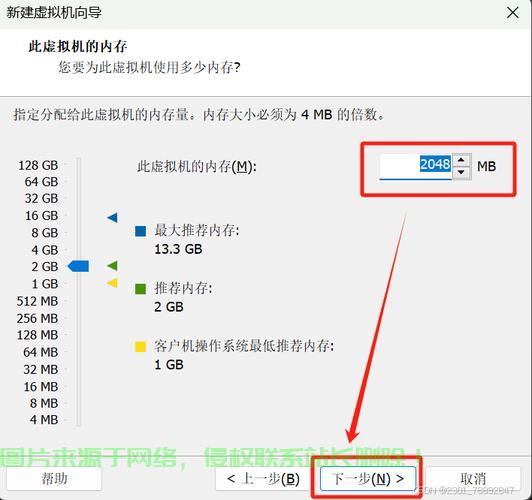
Task: Set slider to the 128 GB mark
Action: coord(78,165)
